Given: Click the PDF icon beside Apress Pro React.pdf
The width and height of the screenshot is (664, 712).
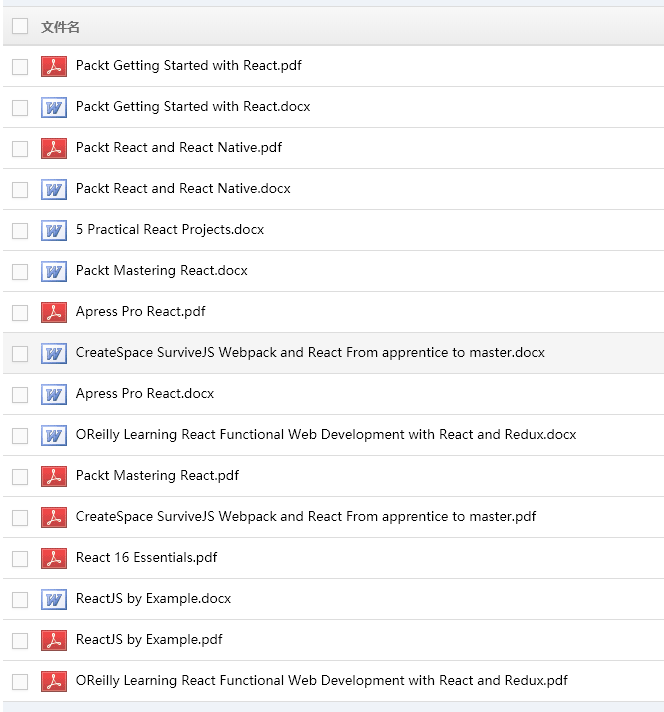Looking at the screenshot, I should click(53, 312).
